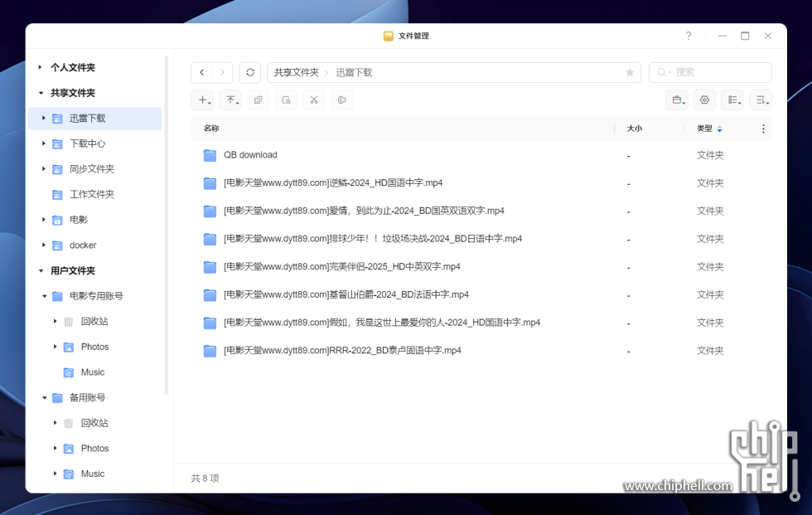Image resolution: width=812 pixels, height=515 pixels.
Task: Click the 共 8 项 status text
Action: (205, 479)
